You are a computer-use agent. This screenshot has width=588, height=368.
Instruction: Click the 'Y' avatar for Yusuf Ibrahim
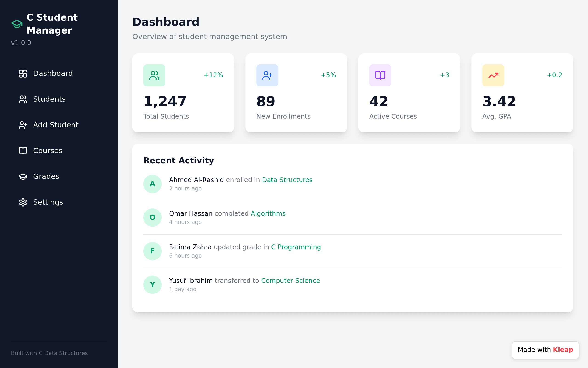click(x=153, y=285)
